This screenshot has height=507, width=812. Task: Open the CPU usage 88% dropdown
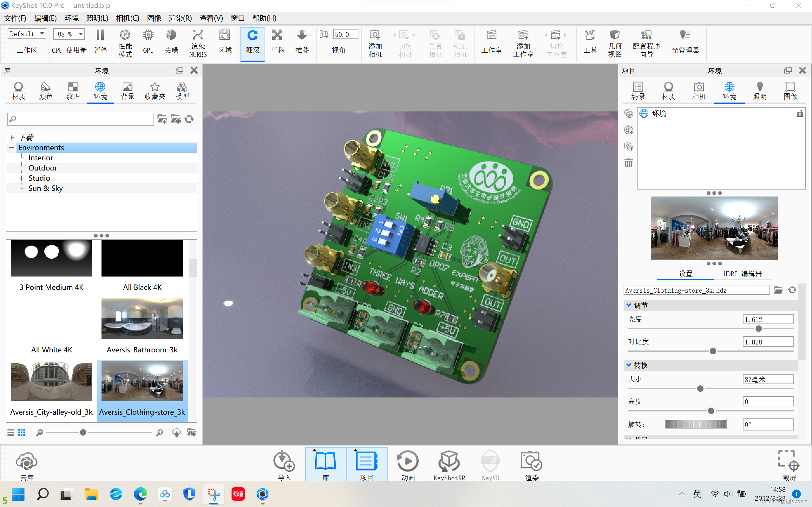pyautogui.click(x=69, y=34)
